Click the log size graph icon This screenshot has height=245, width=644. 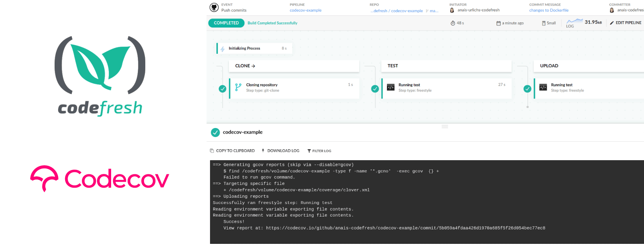click(574, 22)
